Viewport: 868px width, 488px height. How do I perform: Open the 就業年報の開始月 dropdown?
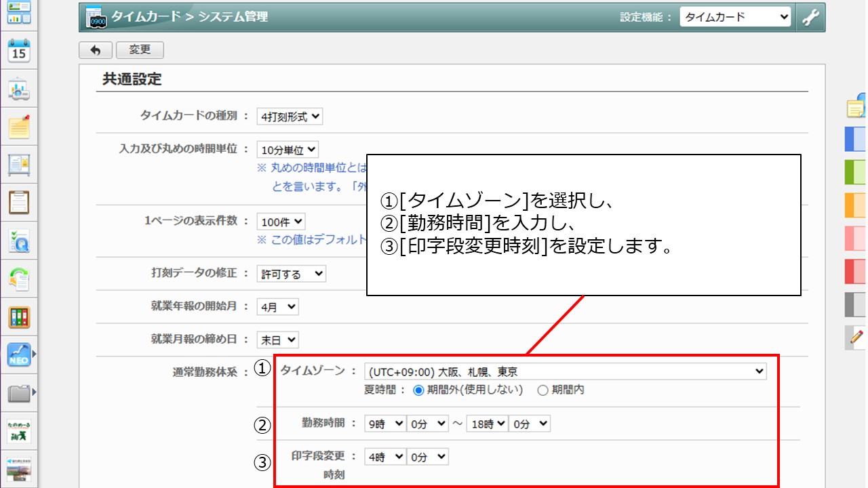(x=277, y=307)
